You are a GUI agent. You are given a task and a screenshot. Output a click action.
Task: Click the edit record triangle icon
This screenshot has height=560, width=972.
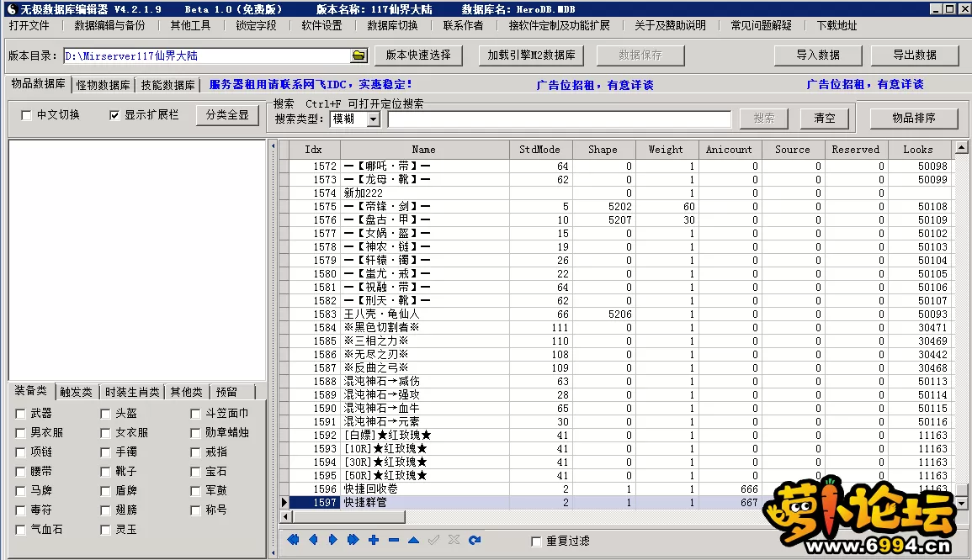tap(413, 540)
